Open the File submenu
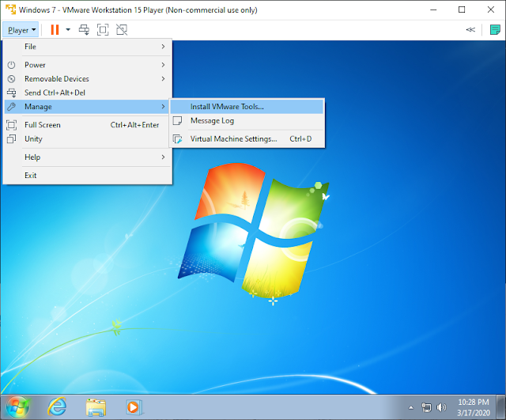Viewport: 506px width, 420px height. click(x=87, y=47)
